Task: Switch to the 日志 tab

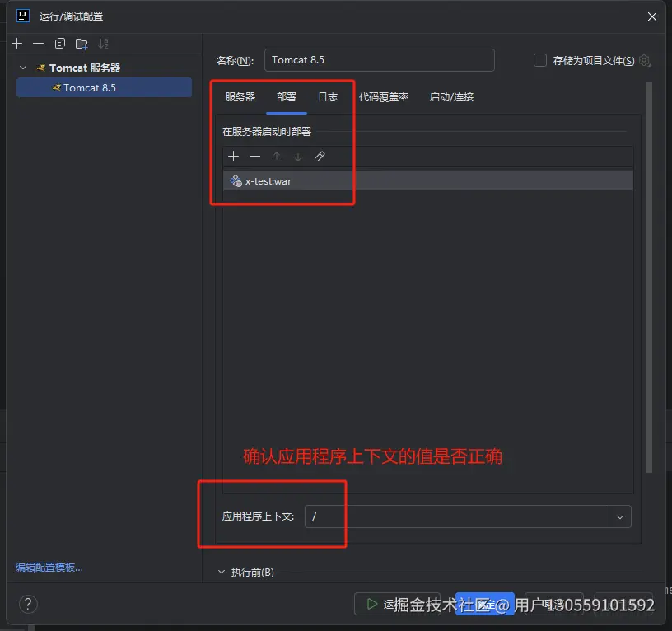Action: tap(328, 97)
